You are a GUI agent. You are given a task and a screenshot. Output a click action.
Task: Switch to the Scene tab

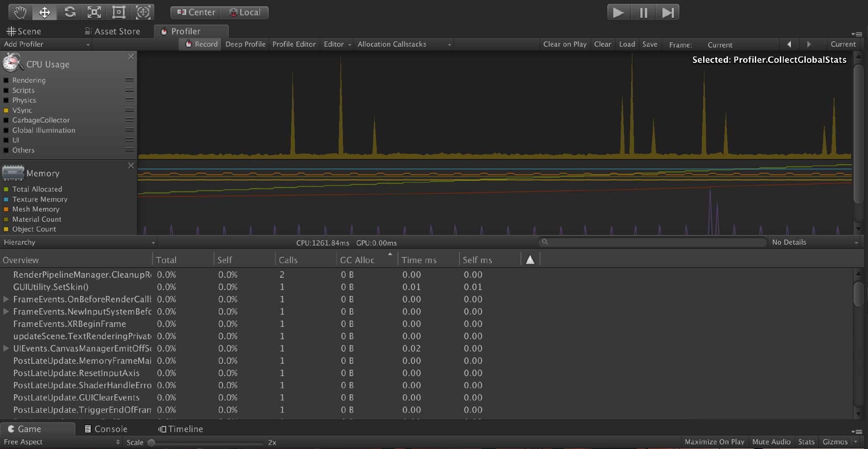24,31
